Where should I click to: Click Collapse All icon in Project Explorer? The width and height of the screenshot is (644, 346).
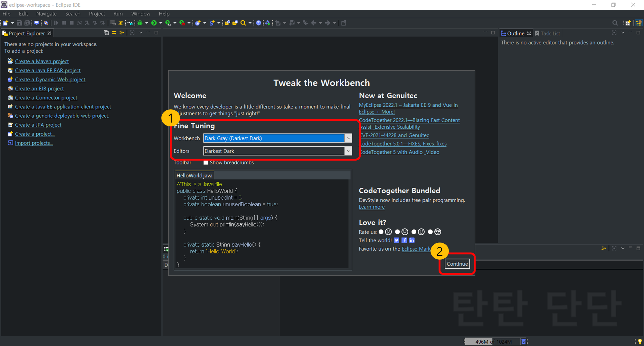106,33
